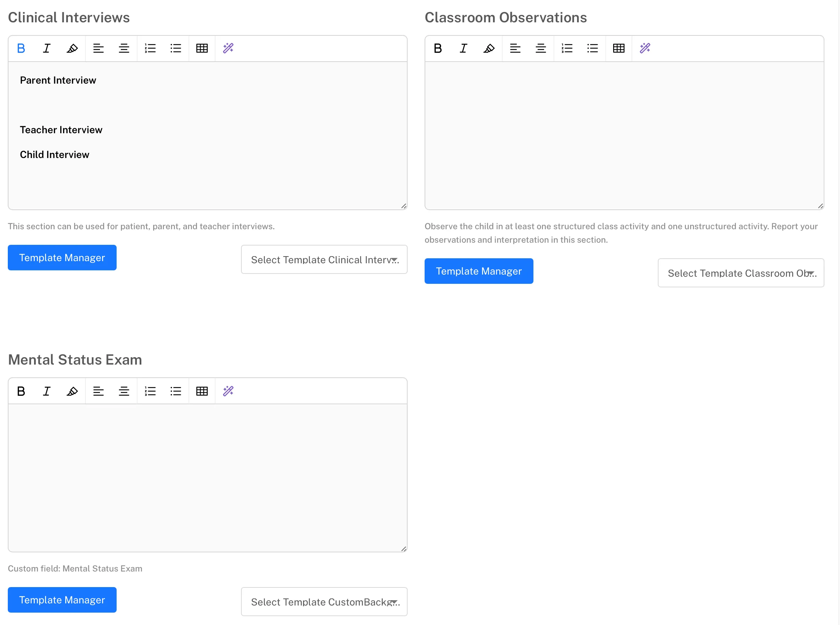Image resolution: width=840 pixels, height=625 pixels.
Task: Open Template Manager under Mental Status Exam
Action: 62,600
